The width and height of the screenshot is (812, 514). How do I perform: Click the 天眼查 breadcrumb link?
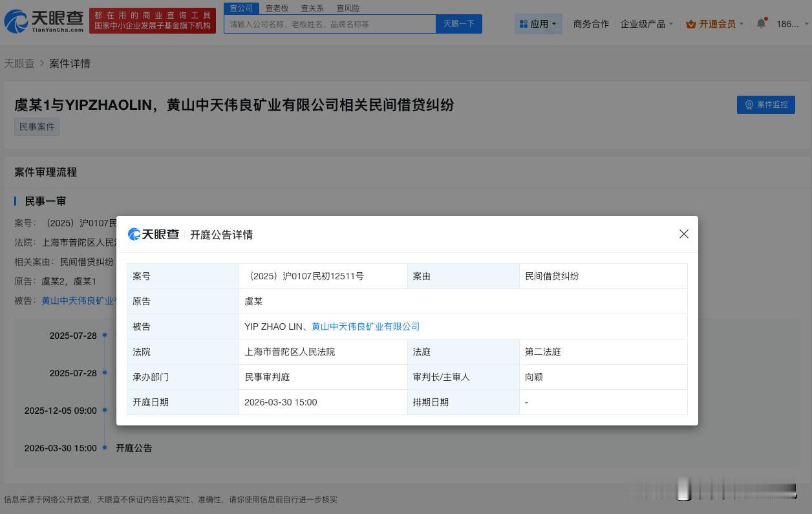[19, 63]
